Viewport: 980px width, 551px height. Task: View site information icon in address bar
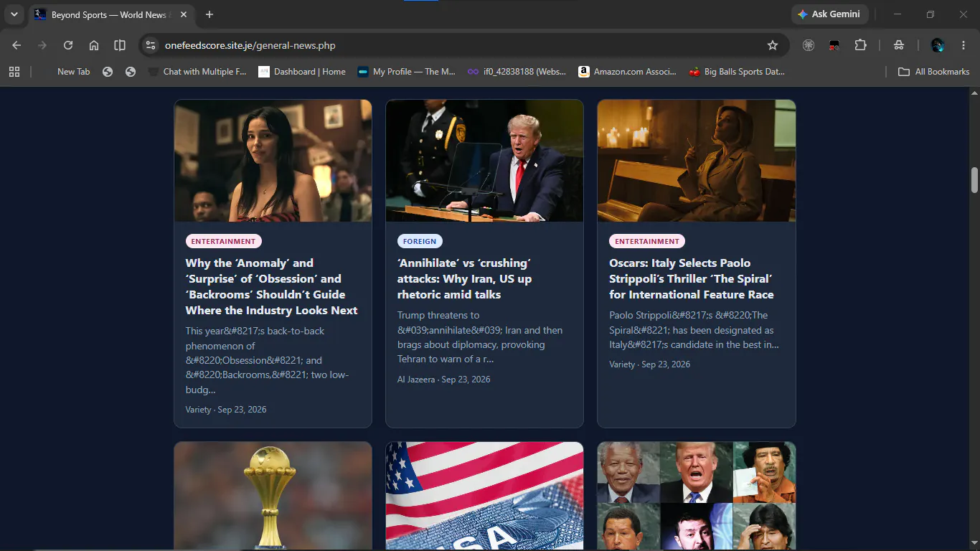click(x=151, y=45)
